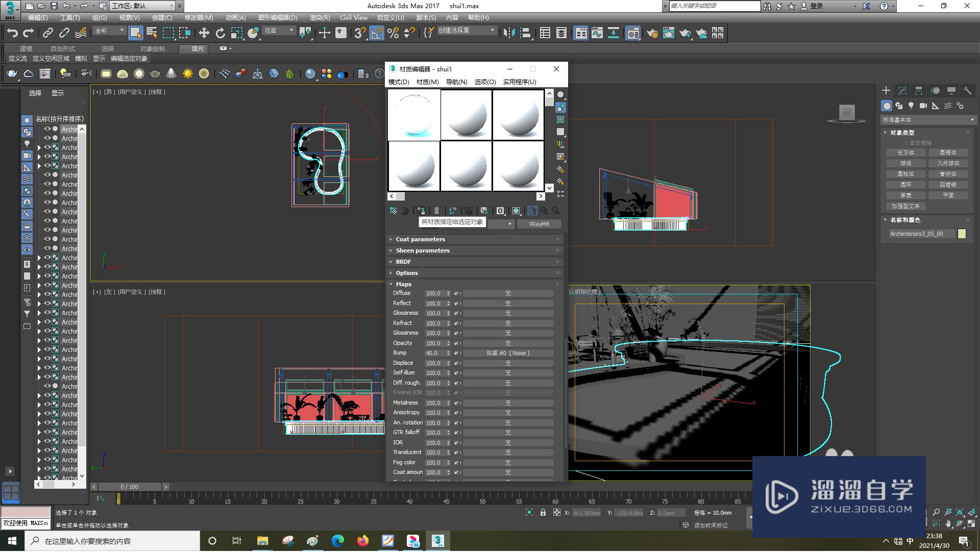Activate the Select Object tool
Image resolution: width=980 pixels, height=552 pixels.
coord(135,33)
